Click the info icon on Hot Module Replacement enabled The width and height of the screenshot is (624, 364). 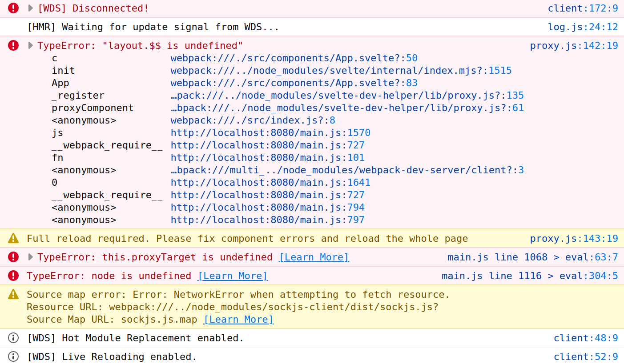(12, 338)
